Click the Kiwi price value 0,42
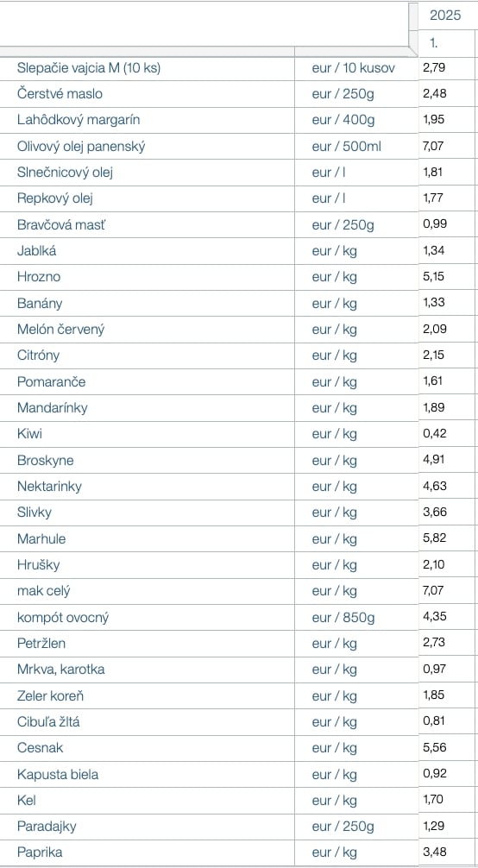Image resolution: width=478 pixels, height=868 pixels. coord(435,434)
